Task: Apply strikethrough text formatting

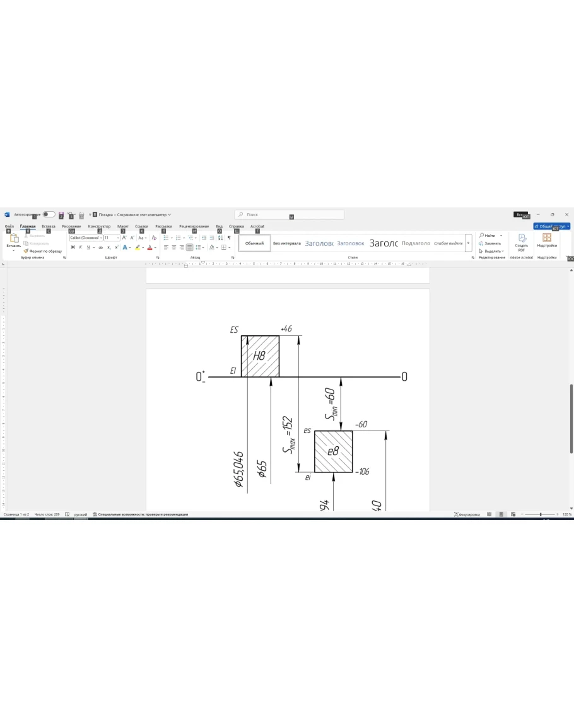Action: [x=99, y=247]
